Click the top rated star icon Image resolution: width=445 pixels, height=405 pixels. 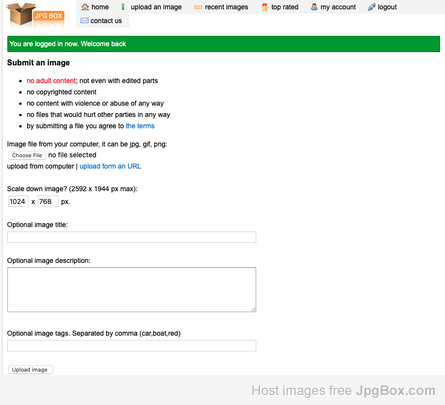point(264,7)
